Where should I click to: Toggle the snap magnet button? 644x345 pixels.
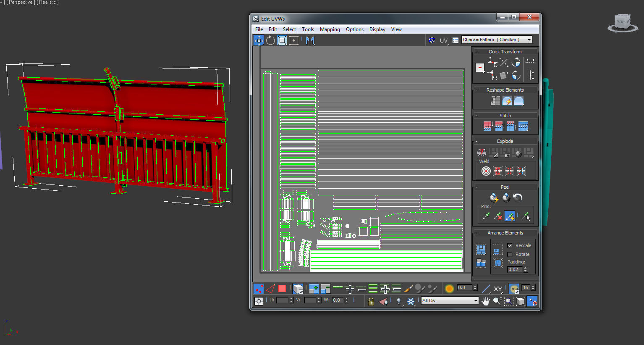[x=532, y=301]
